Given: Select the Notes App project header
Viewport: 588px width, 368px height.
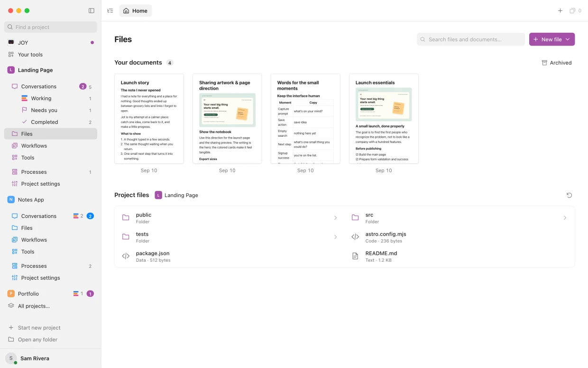Looking at the screenshot, I should pyautogui.click(x=51, y=199).
